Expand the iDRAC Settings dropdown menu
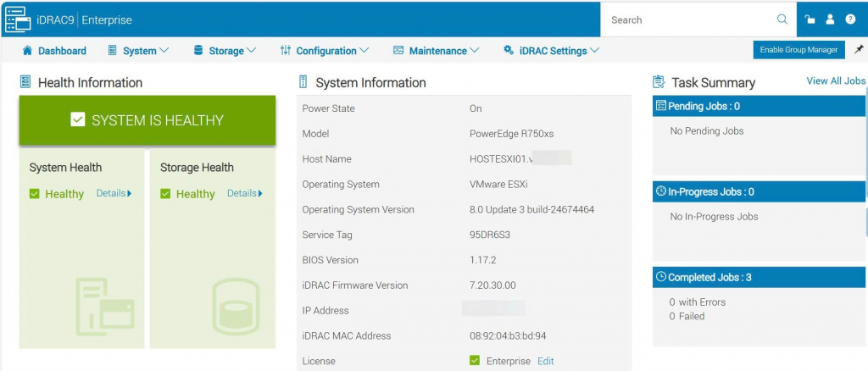The image size is (868, 371). [x=594, y=50]
